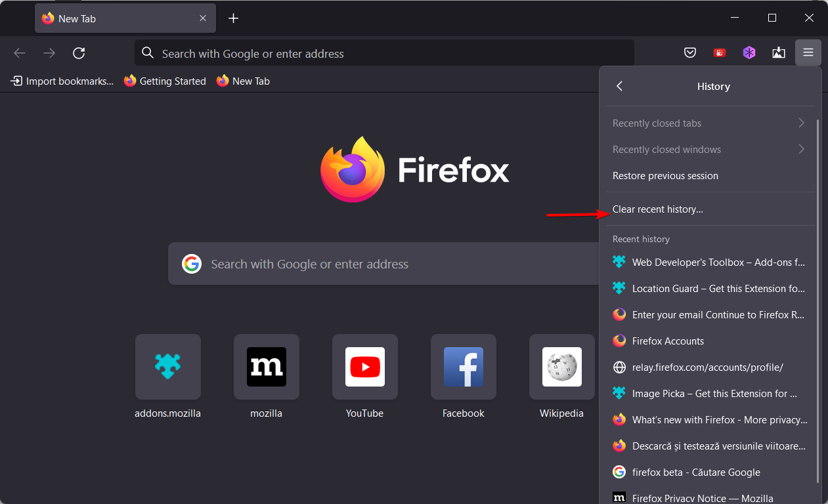Viewport: 828px width, 504px height.
Task: Open firefox beta Google search entry
Action: coord(710,472)
